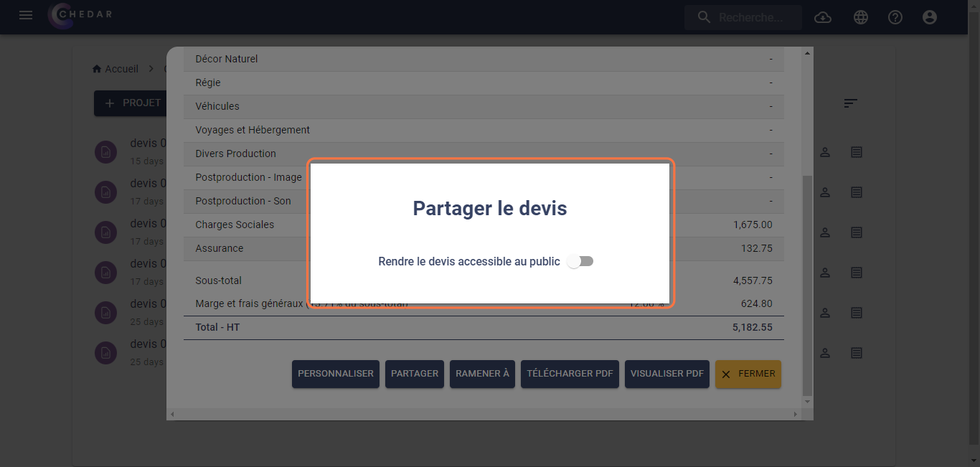Image resolution: width=980 pixels, height=467 pixels.
Task: Click the 4,557.75 subtotal value
Action: 753,280
